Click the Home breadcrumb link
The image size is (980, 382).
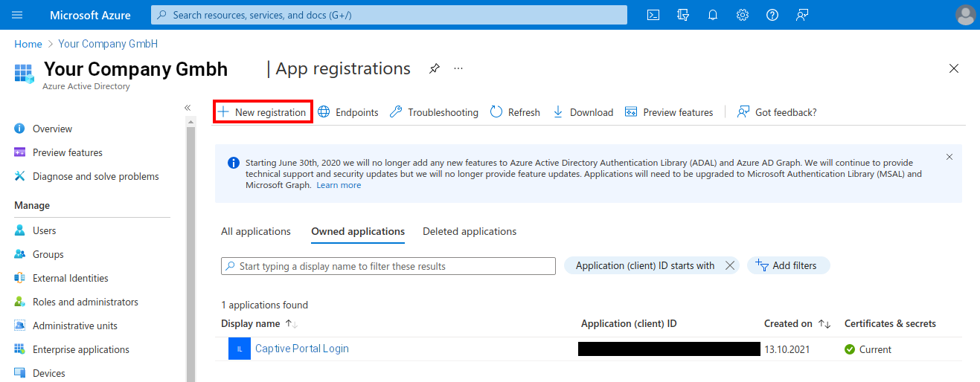[x=28, y=44]
